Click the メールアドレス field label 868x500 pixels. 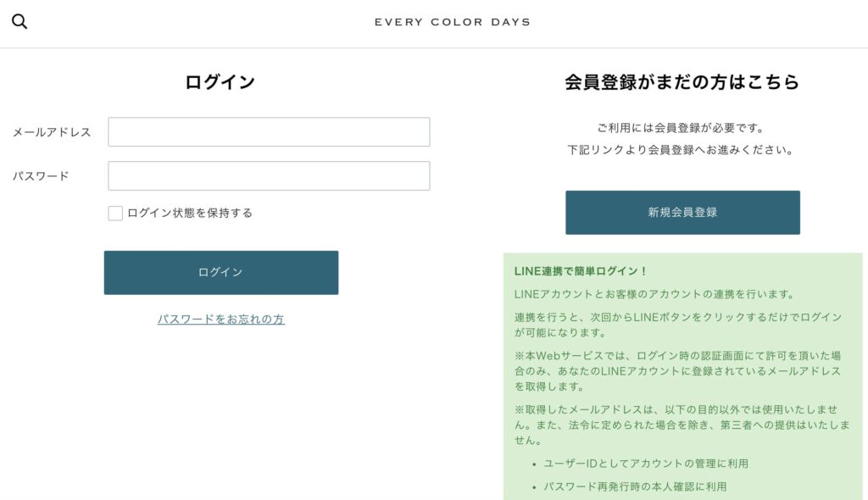pos(52,132)
